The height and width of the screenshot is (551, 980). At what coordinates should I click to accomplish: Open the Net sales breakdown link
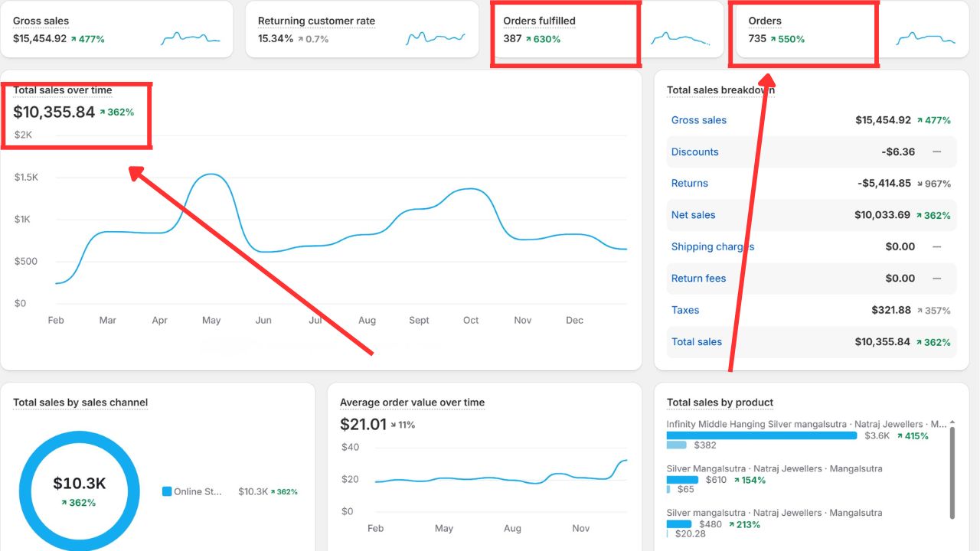[694, 215]
